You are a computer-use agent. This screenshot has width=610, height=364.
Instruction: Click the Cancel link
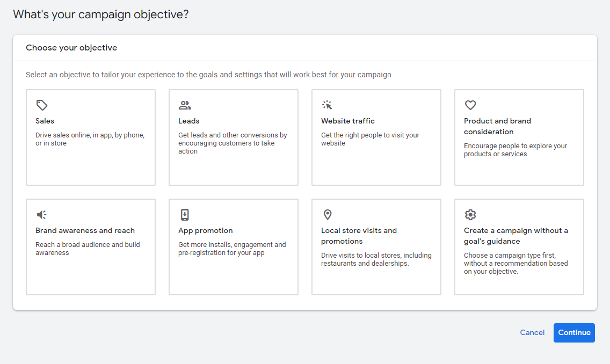(532, 333)
